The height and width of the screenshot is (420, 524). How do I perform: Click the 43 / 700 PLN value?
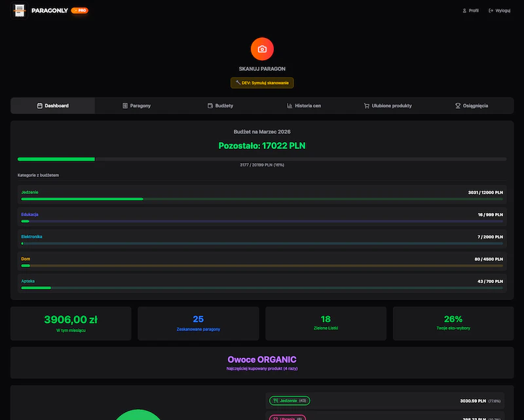click(x=490, y=282)
